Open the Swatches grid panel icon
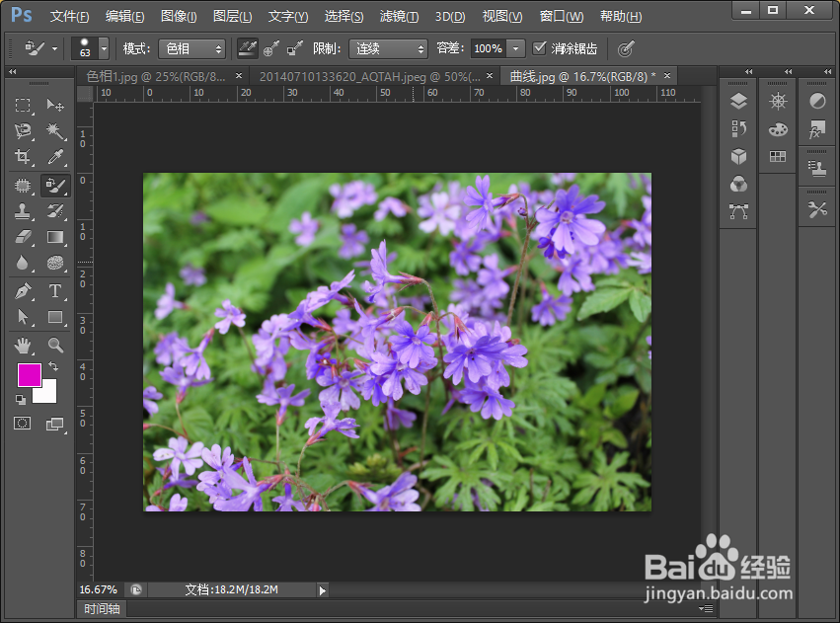The image size is (840, 623). tap(778, 156)
